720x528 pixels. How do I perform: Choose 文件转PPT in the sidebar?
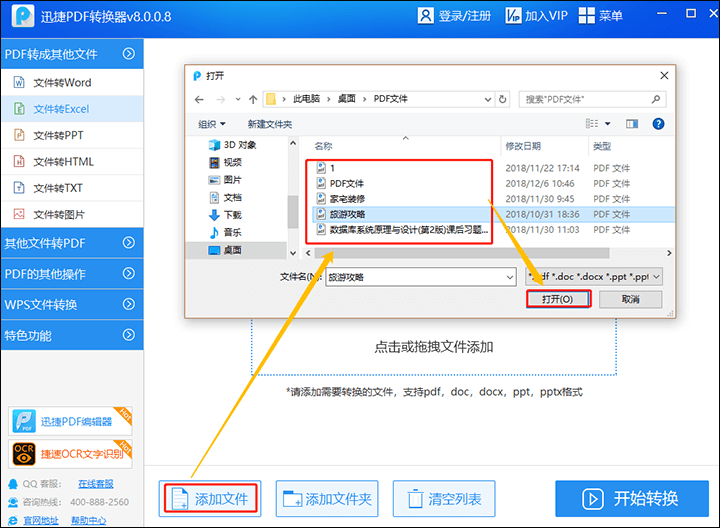click(72, 135)
